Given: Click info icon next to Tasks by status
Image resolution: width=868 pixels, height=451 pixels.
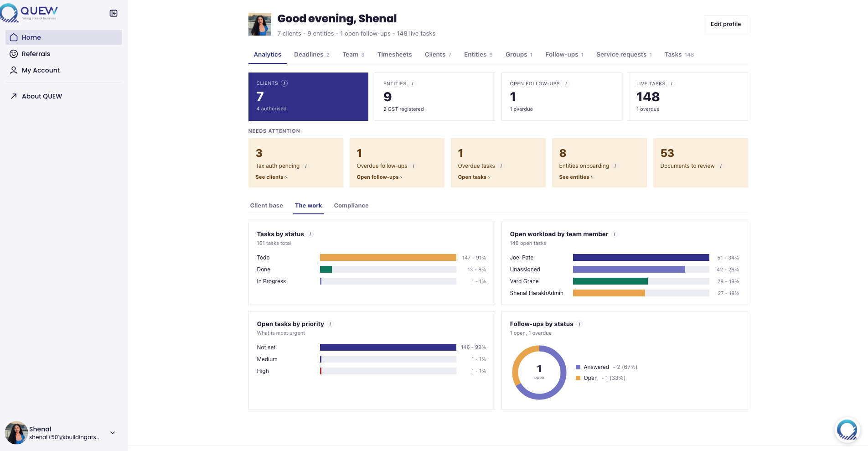Looking at the screenshot, I should coord(310,234).
